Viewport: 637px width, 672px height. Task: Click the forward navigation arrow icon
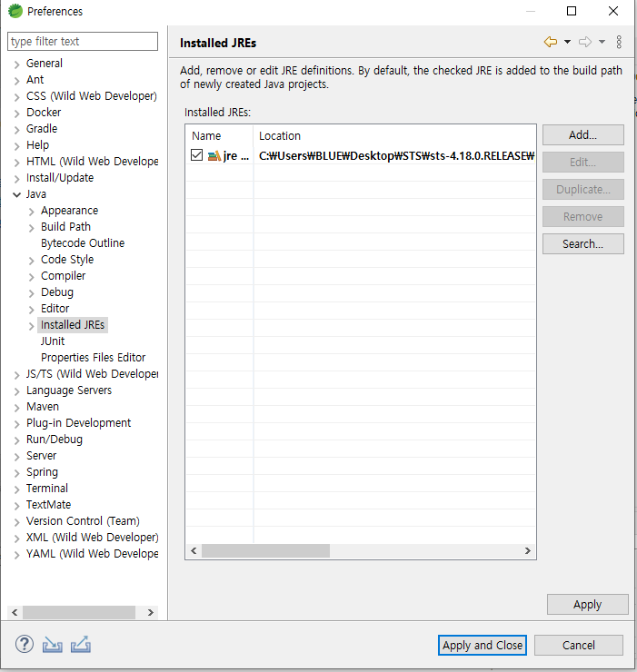click(x=585, y=42)
